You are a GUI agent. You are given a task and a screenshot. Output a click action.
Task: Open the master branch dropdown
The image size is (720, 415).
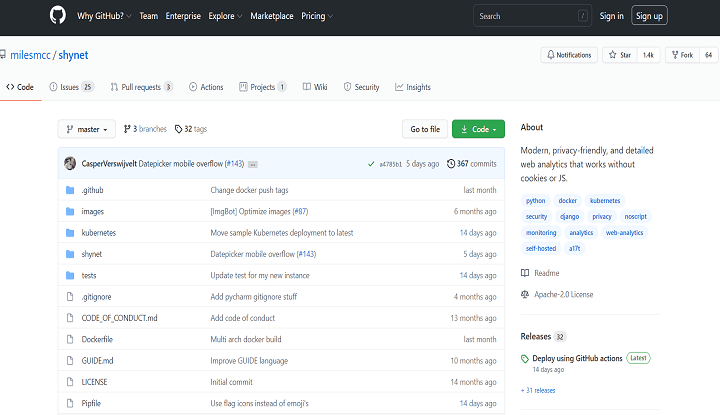pos(87,129)
